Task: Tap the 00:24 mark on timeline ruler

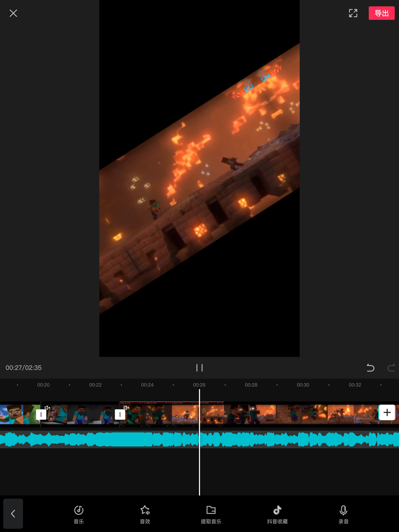Action: tap(147, 385)
